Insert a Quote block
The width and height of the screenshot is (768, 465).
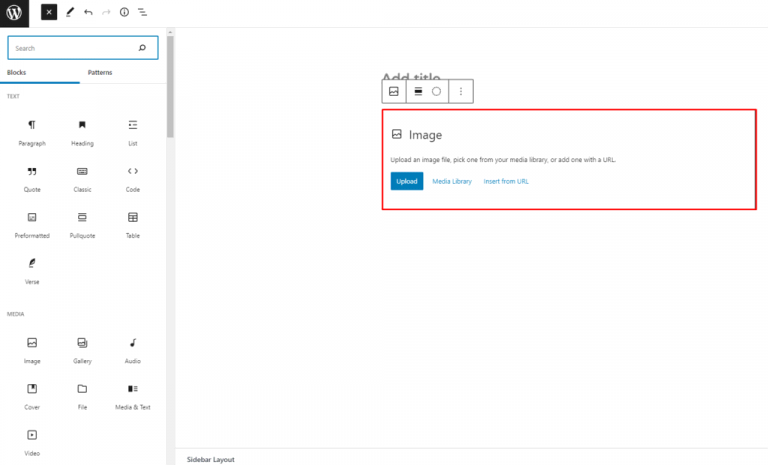pyautogui.click(x=32, y=179)
